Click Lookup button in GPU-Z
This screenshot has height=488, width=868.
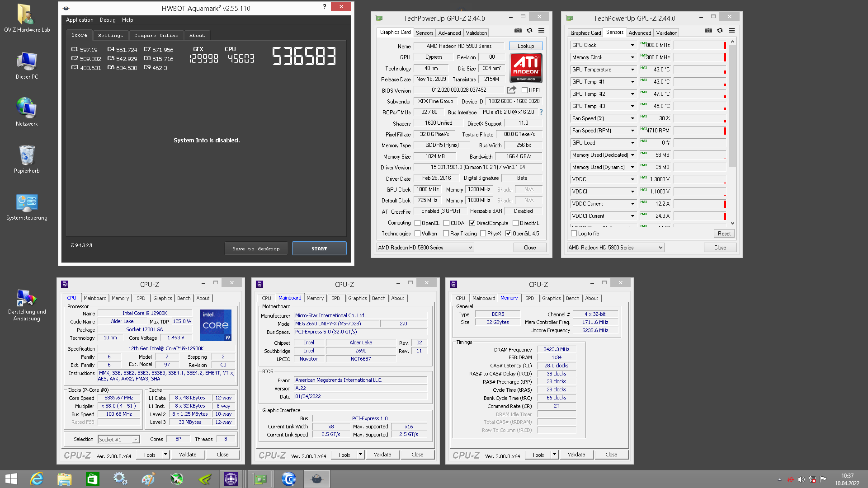point(525,46)
